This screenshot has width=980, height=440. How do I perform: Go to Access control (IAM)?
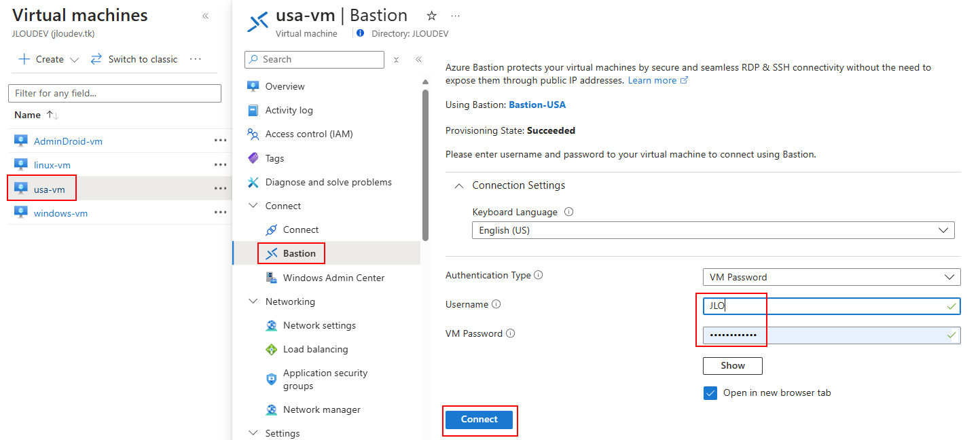309,134
